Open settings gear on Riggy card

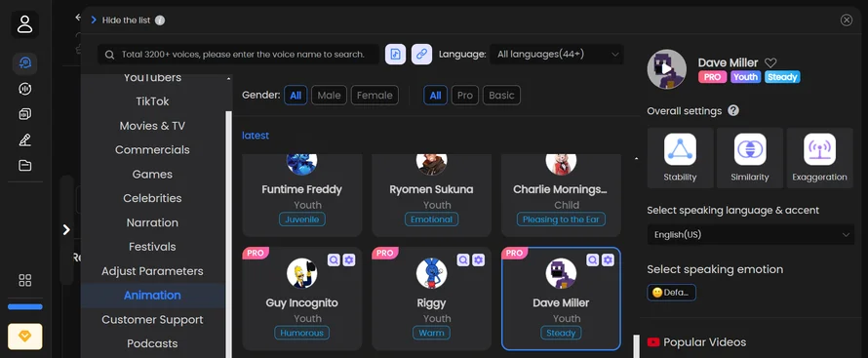point(478,260)
